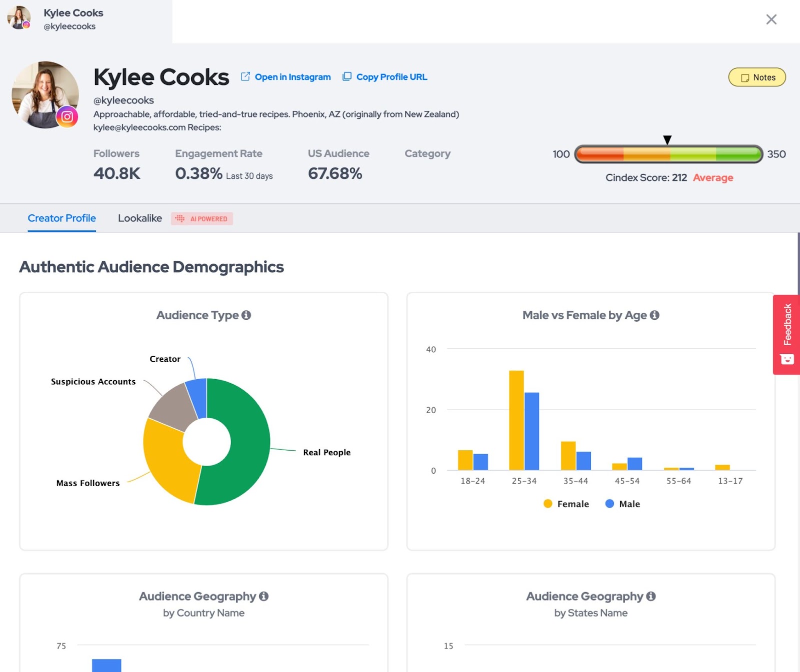Click the 'Creator' chart label
800x672 pixels.
(x=165, y=359)
